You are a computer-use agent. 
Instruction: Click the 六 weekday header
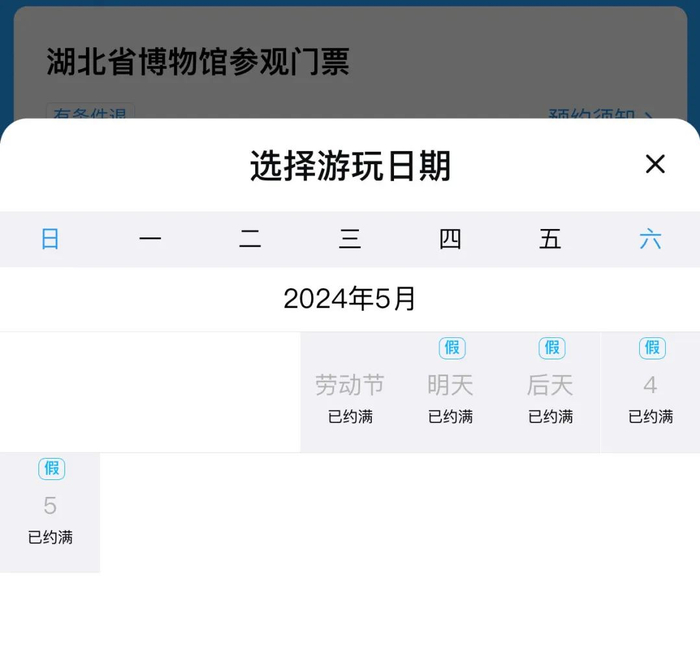650,239
